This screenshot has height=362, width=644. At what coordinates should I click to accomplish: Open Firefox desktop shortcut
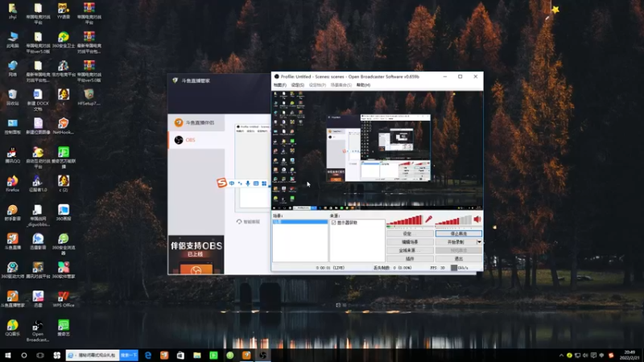(x=13, y=184)
